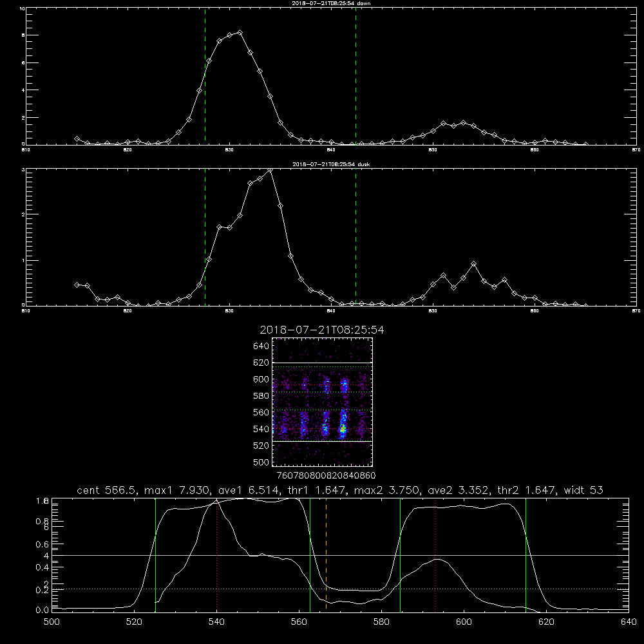
Task: Click the "500" label on bottom plot x-axis
Action: (52, 622)
